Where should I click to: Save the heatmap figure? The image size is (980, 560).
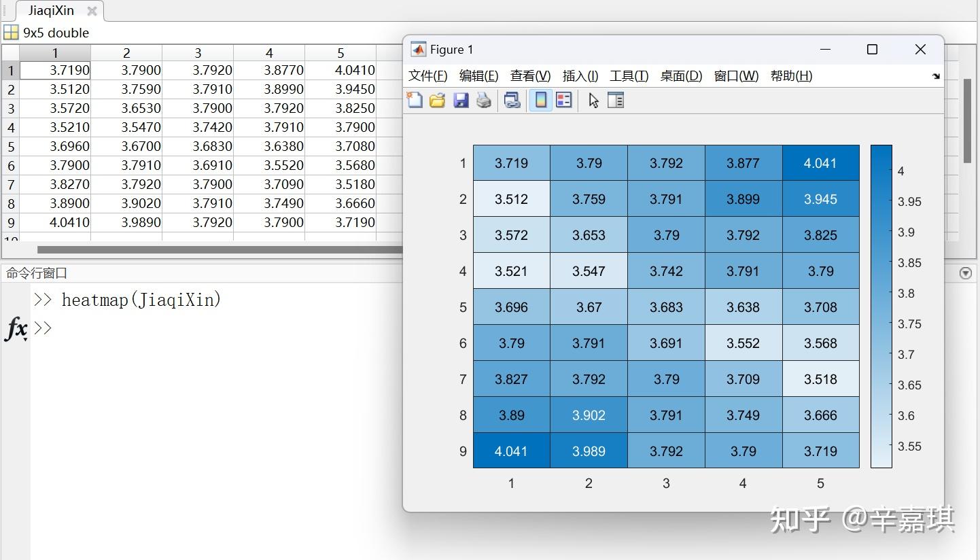pyautogui.click(x=461, y=100)
